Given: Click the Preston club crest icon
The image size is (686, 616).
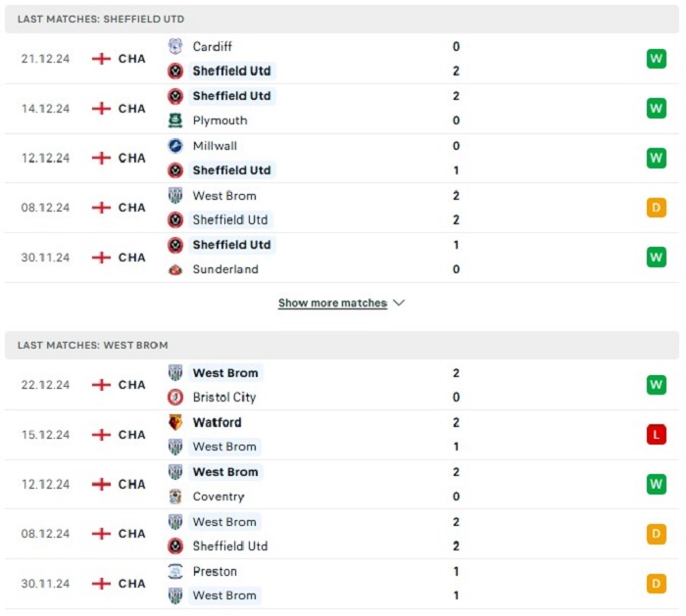Looking at the screenshot, I should pos(175,571).
